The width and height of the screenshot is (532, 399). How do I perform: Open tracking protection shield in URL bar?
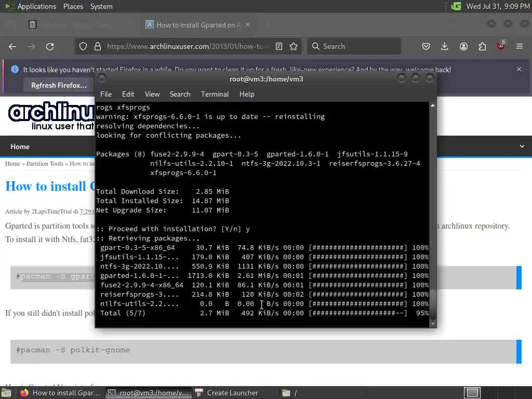click(x=83, y=46)
